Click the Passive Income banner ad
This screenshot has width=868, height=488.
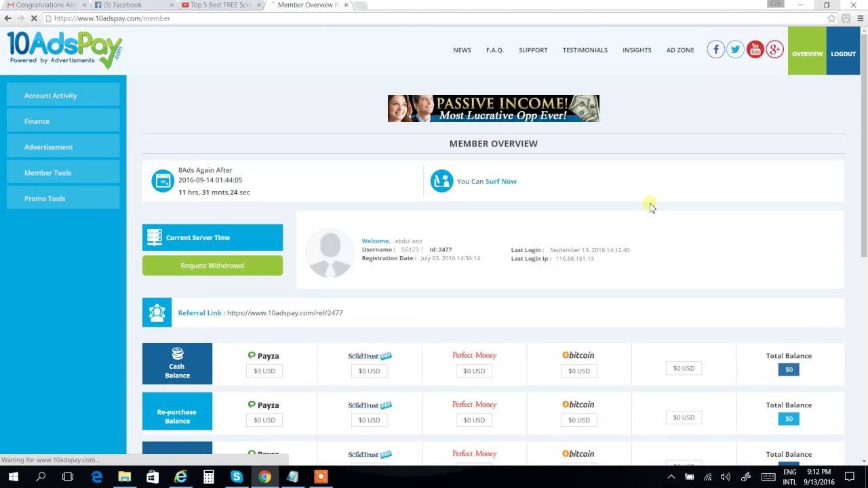pyautogui.click(x=493, y=108)
